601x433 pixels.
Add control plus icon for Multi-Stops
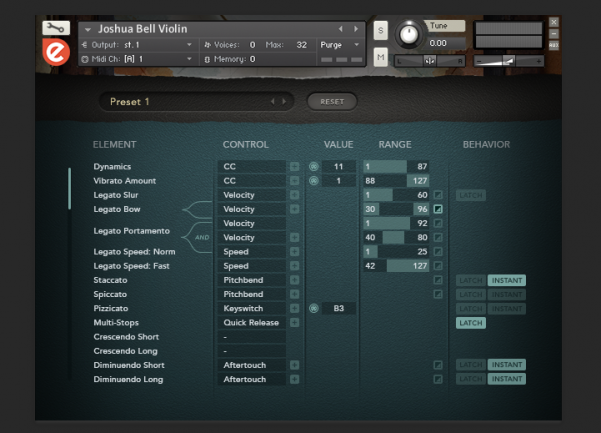pos(294,323)
